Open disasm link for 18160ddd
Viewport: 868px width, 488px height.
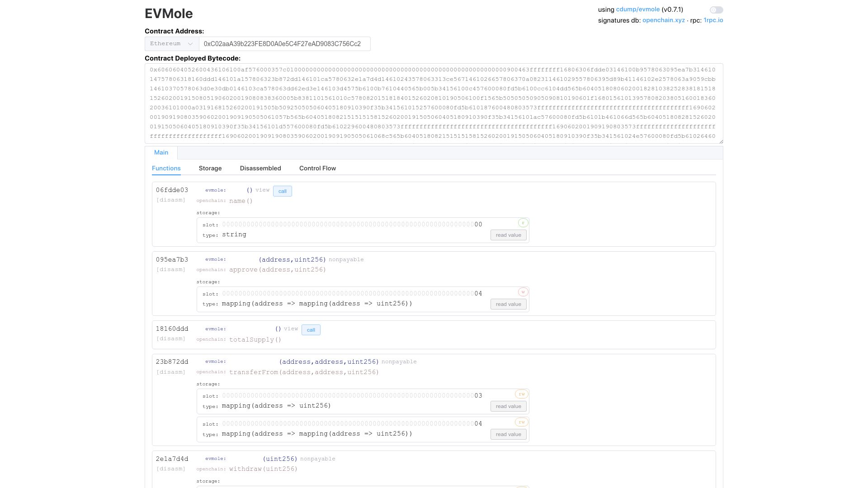coord(171,339)
